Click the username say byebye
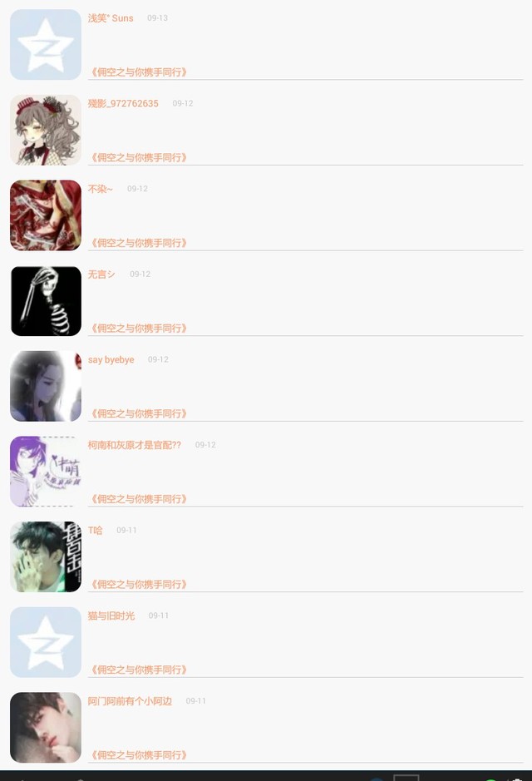Image resolution: width=532 pixels, height=781 pixels. (111, 359)
